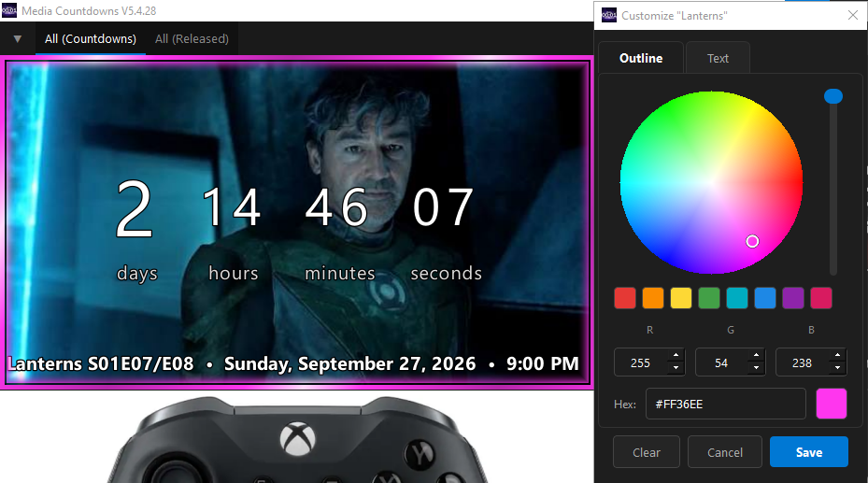Switch to the All (Released) tab

(192, 38)
